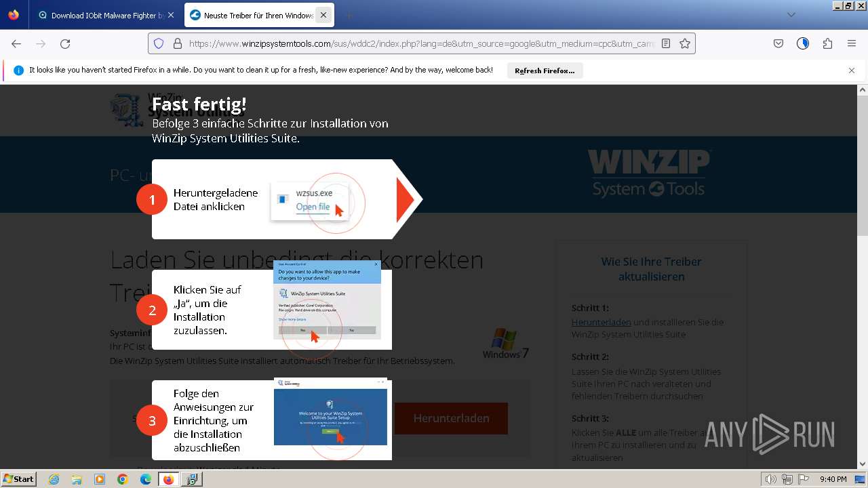Restore down the Firefox window
Screen dimensions: 868x488
[x=848, y=5]
